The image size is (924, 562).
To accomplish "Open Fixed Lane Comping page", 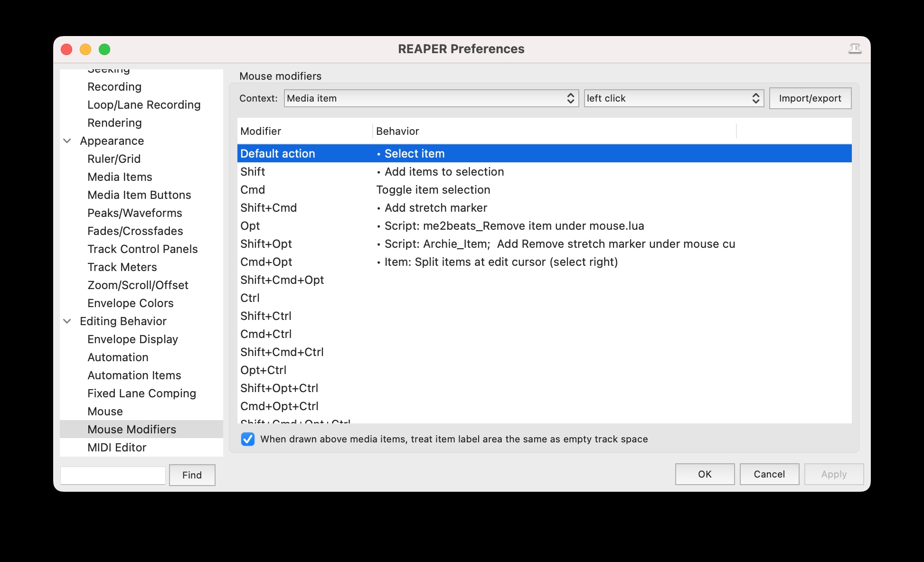I will [x=141, y=393].
